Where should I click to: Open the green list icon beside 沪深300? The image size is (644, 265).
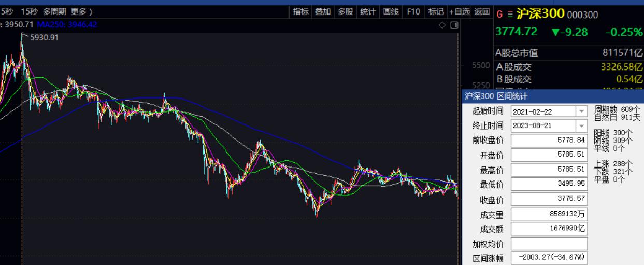510,14
